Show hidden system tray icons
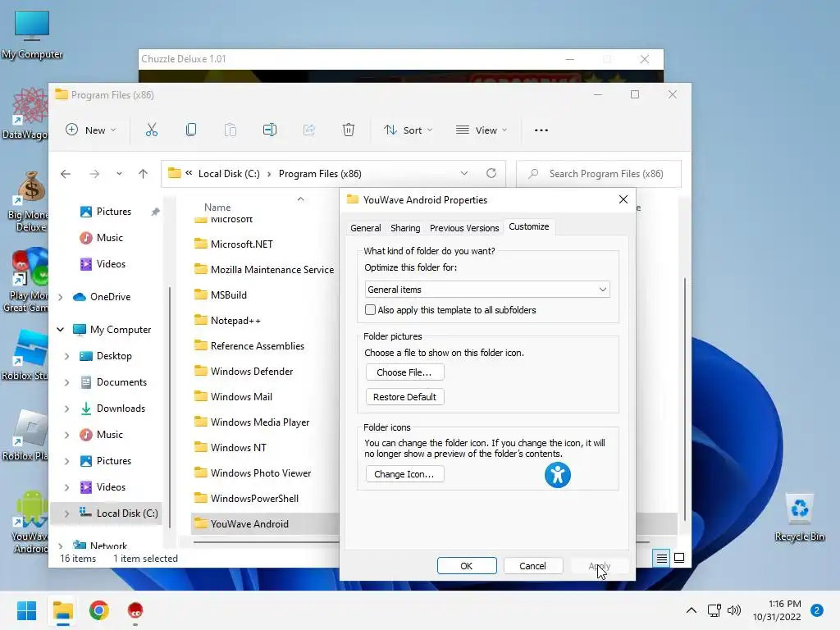This screenshot has width=840, height=630. pos(691,610)
